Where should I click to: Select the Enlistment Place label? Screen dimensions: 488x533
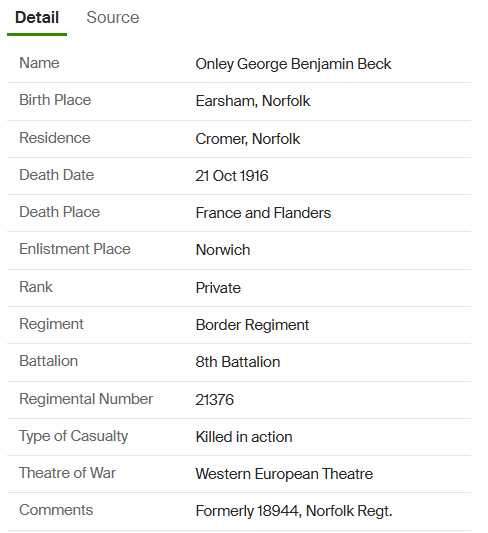coord(75,249)
